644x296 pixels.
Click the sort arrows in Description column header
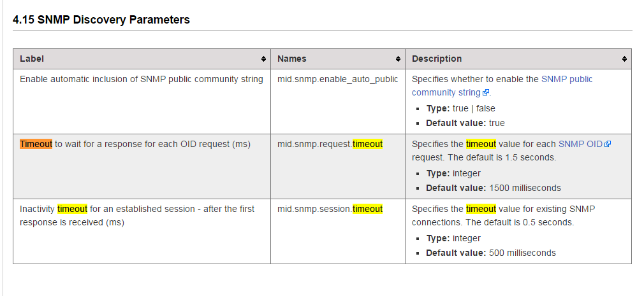pyautogui.click(x=624, y=59)
